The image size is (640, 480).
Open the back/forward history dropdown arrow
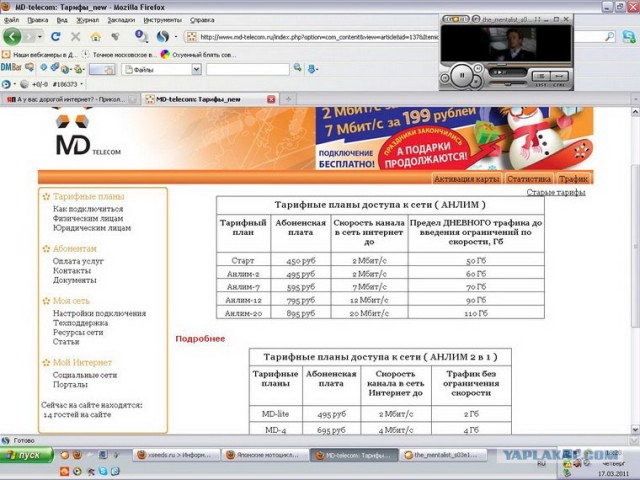40,37
